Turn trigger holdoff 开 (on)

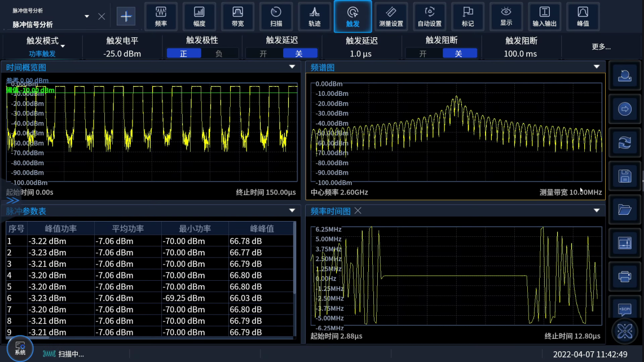click(423, 54)
